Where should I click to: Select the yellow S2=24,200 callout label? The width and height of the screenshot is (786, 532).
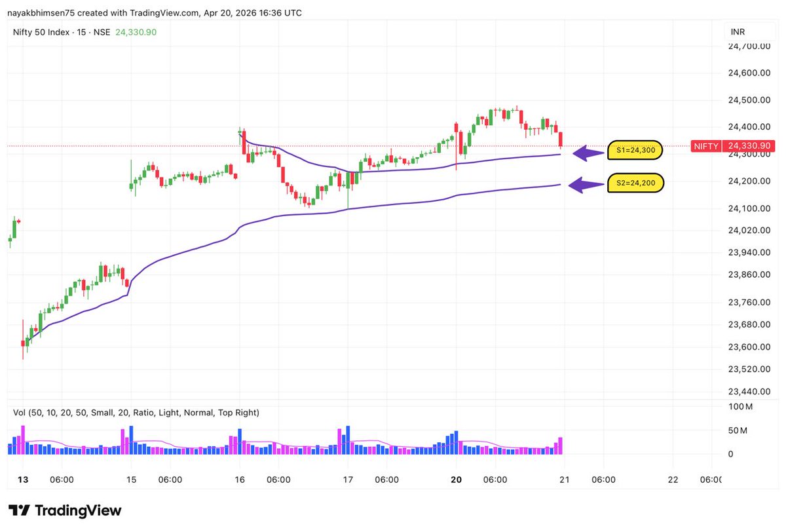tap(635, 183)
